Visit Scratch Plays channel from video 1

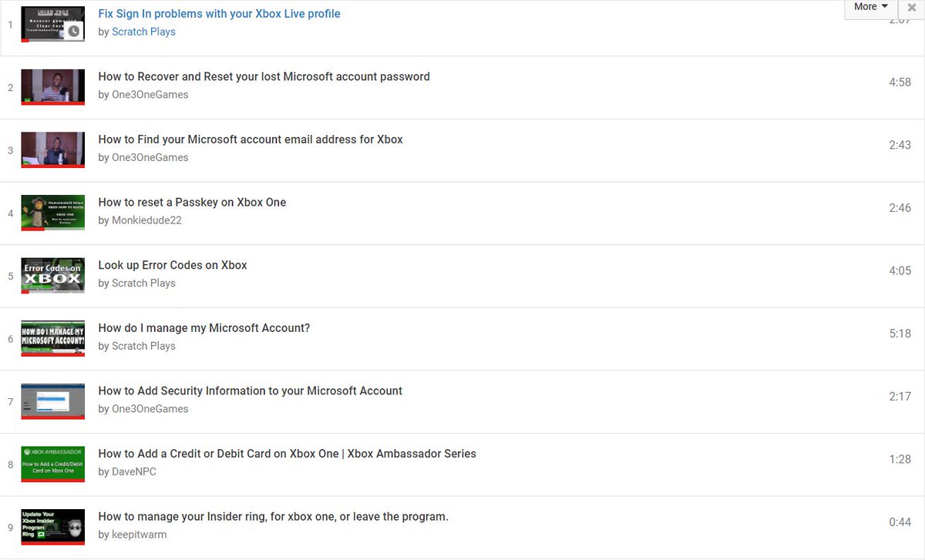pyautogui.click(x=143, y=32)
